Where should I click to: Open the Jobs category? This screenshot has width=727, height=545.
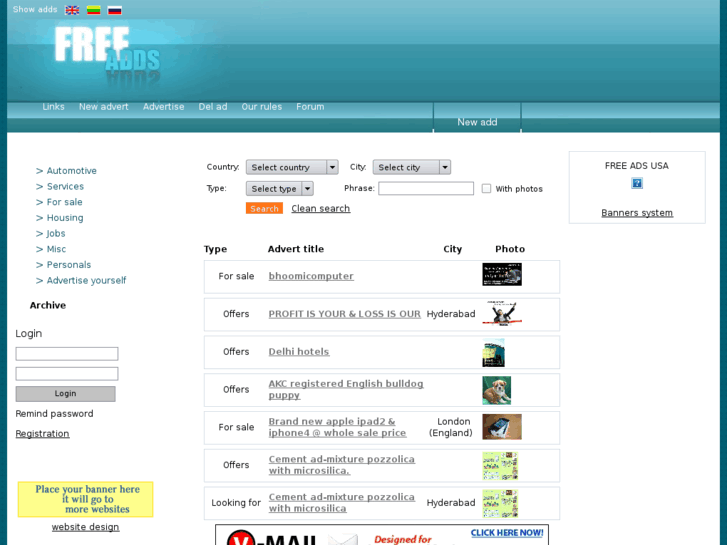[56, 233]
